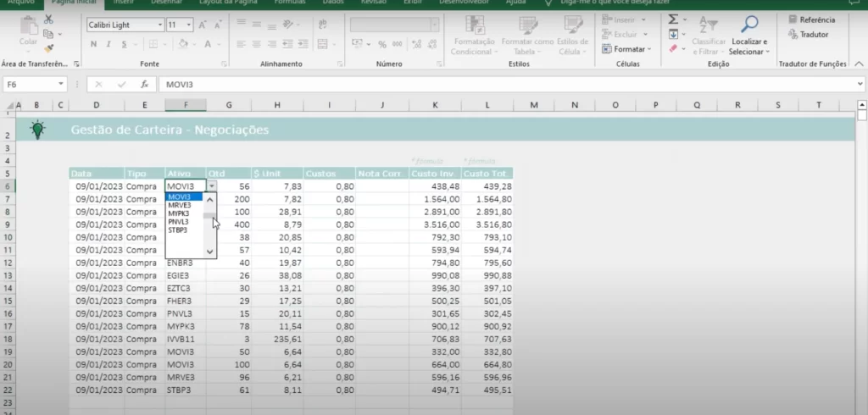Click the Format Painter brush icon
This screenshot has width=868, height=415.
tap(49, 48)
